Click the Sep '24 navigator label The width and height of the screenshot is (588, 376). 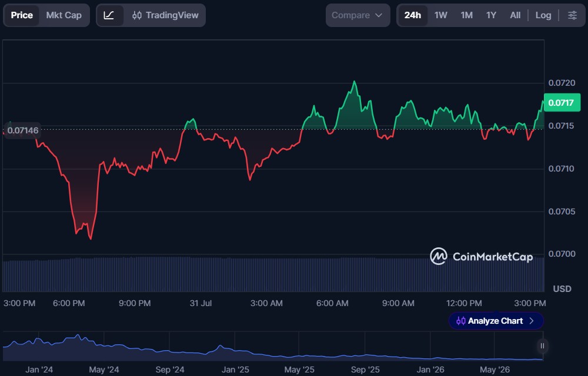pos(170,370)
